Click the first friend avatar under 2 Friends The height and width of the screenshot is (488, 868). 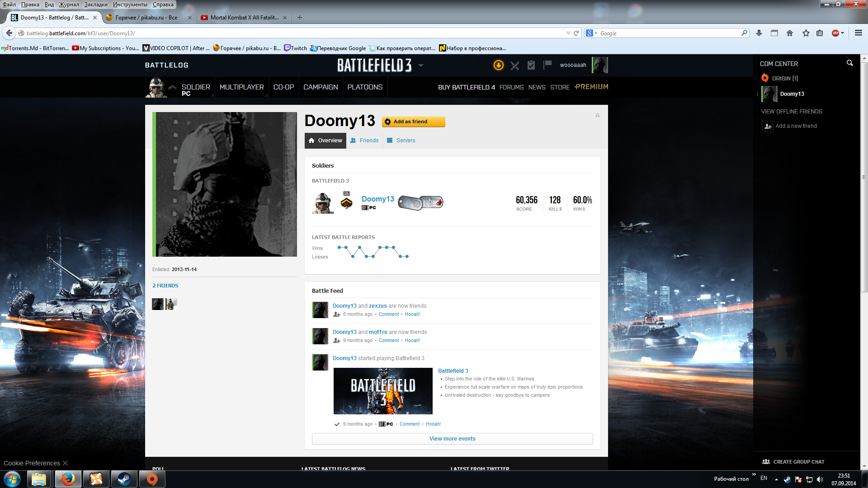coord(158,304)
